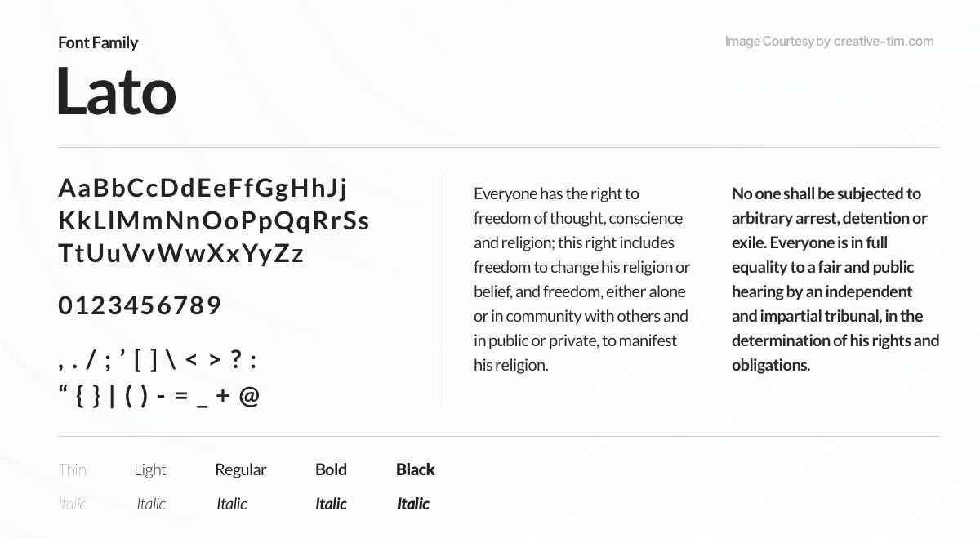Select the Light weight label
This screenshot has width=980, height=538.
click(150, 469)
